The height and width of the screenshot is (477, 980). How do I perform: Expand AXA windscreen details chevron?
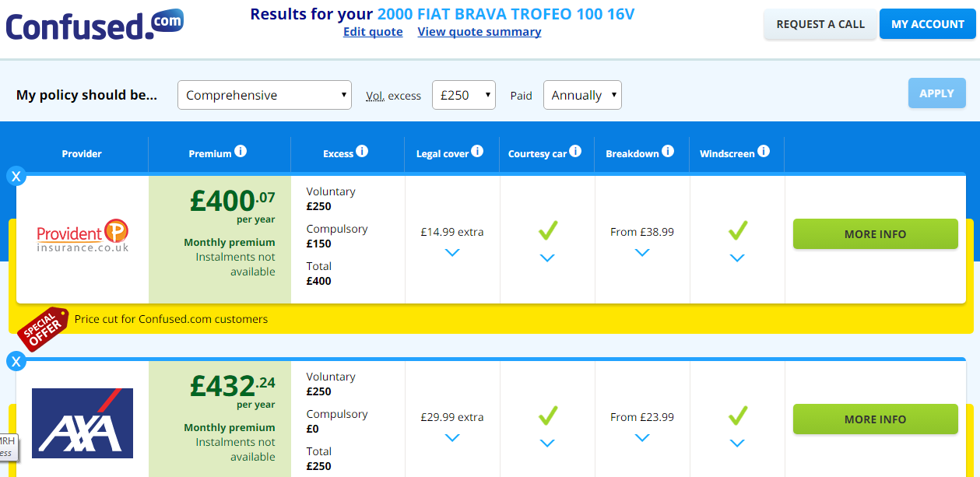pyautogui.click(x=737, y=444)
